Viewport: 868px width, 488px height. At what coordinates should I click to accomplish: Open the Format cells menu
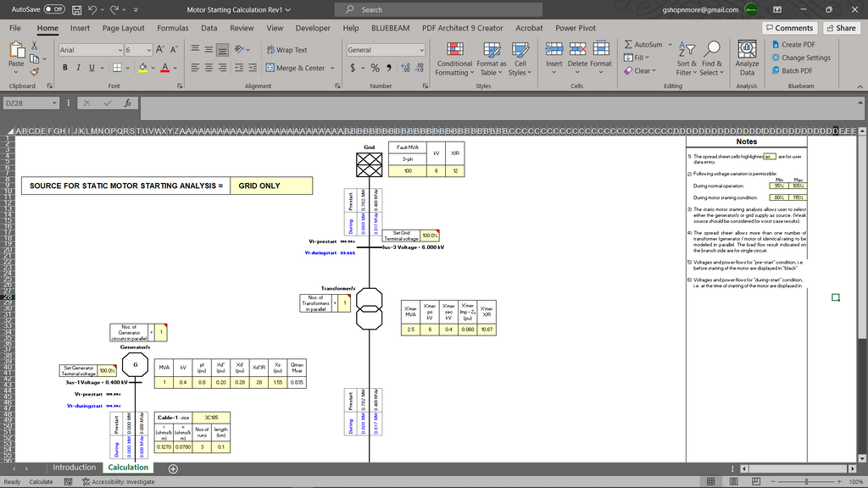[x=601, y=58]
